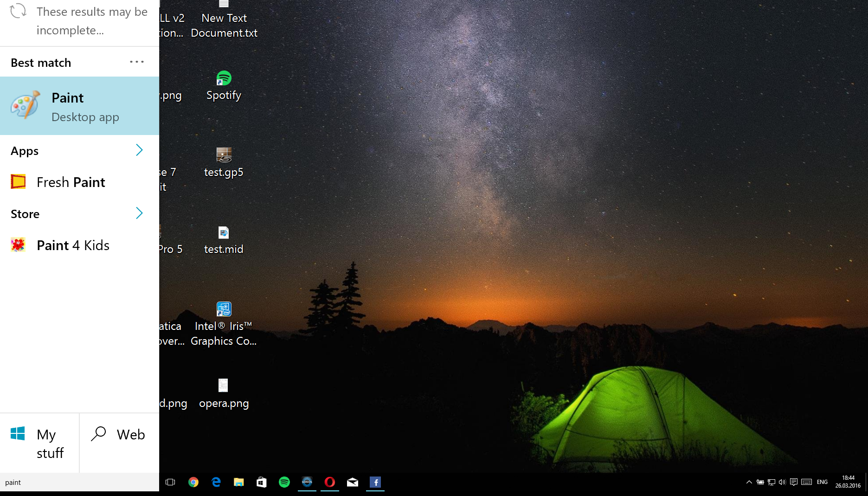The image size is (868, 496).
Task: Click the network connection tray icon
Action: (772, 482)
